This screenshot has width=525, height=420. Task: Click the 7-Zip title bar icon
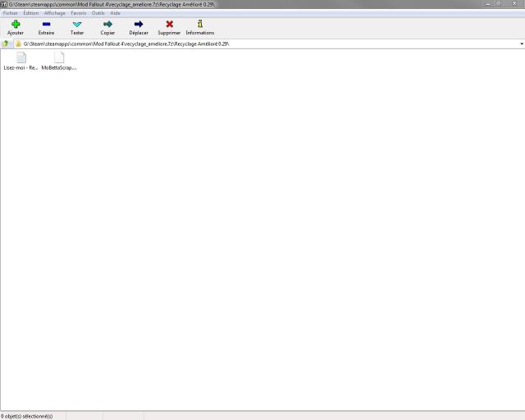tap(3, 4)
